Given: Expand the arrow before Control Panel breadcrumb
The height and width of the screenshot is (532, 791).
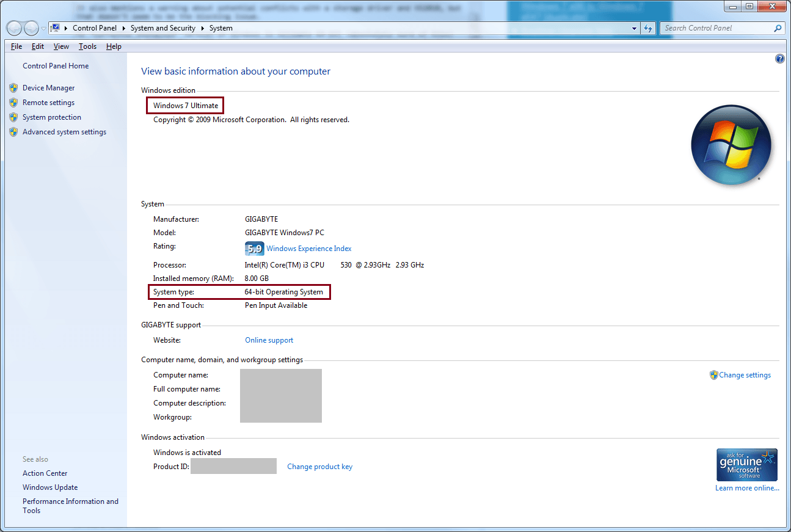Looking at the screenshot, I should click(x=66, y=28).
